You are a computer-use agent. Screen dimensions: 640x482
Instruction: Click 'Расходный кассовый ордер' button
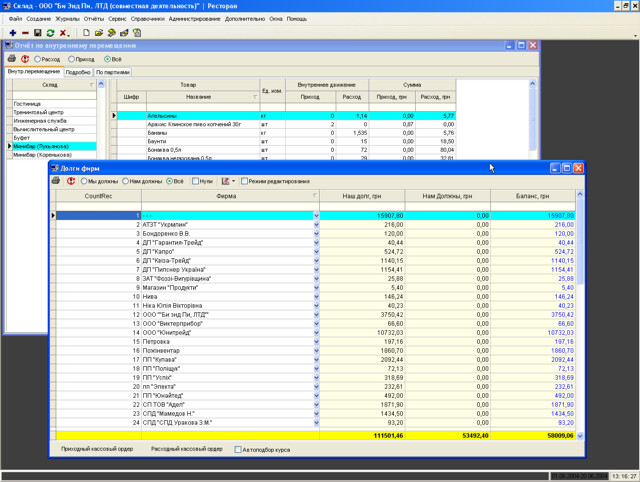point(186,449)
